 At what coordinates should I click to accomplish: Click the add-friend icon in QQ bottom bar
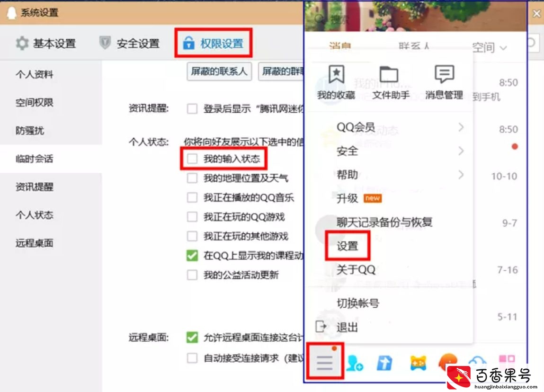355,363
